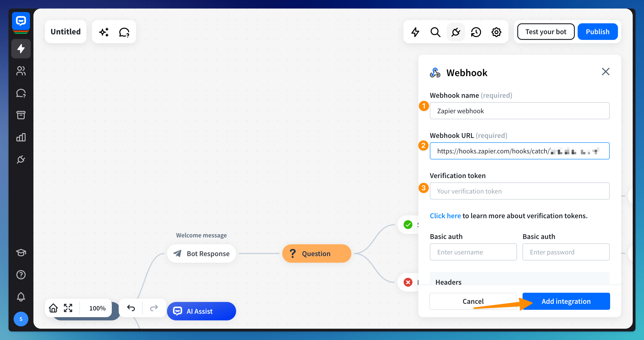Open the integrations plug icon in top toolbar
Screen dimensions: 644x340
click(455, 32)
